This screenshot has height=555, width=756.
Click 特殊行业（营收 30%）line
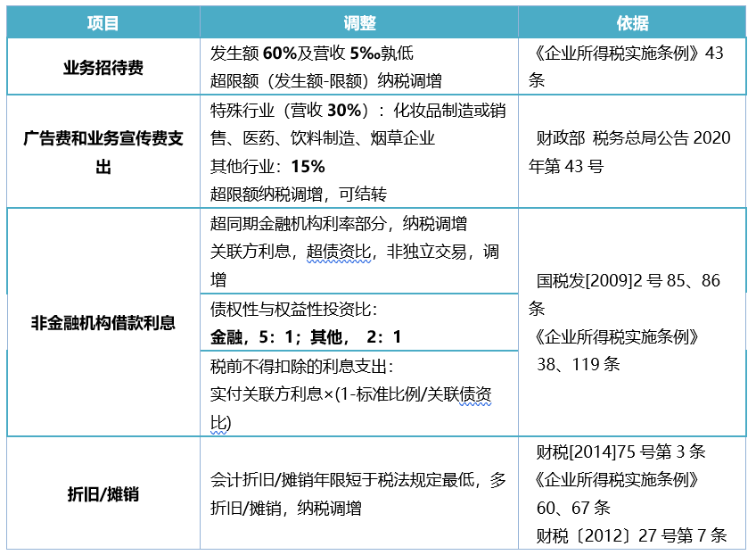(x=358, y=111)
